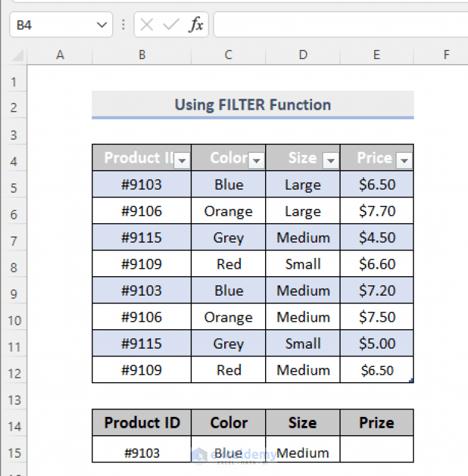This screenshot has height=476, width=468.
Task: Click the Enter checkmark icon in formula bar
Action: coord(171,24)
